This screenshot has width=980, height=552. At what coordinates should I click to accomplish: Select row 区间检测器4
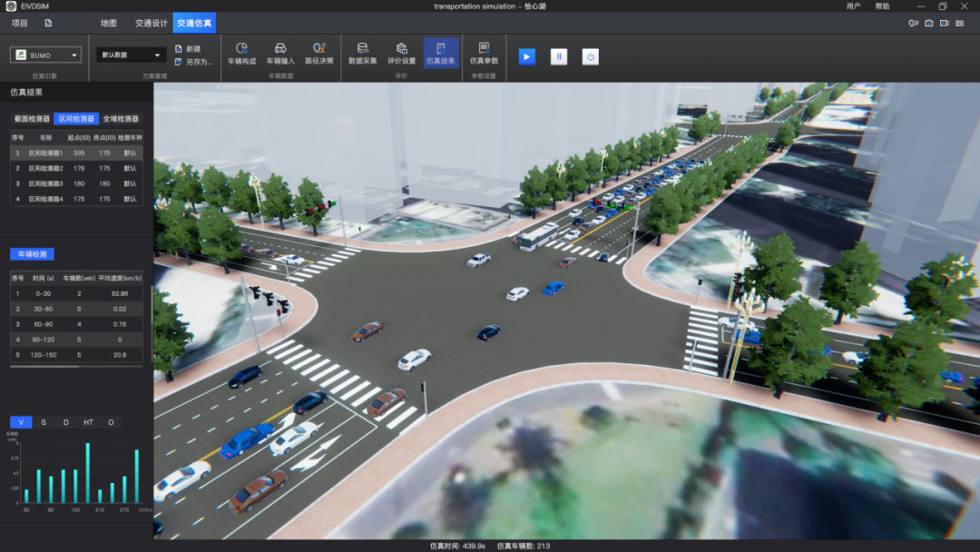[76, 199]
